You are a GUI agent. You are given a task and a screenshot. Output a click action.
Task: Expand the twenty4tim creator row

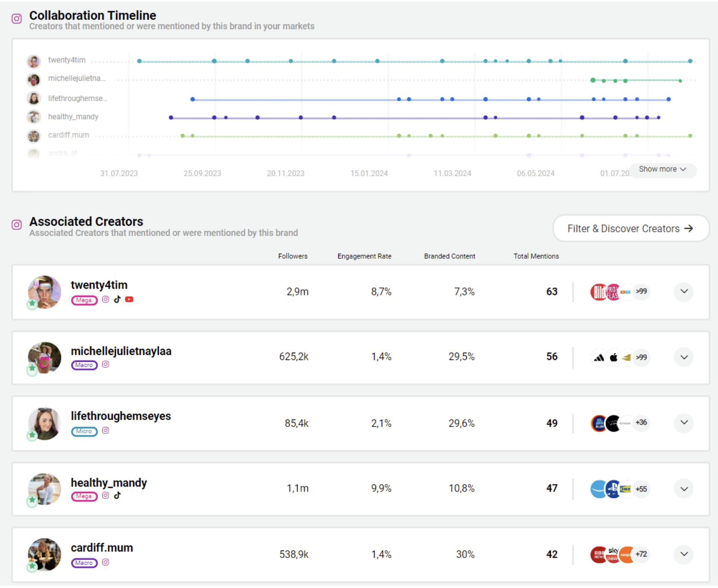pos(683,291)
